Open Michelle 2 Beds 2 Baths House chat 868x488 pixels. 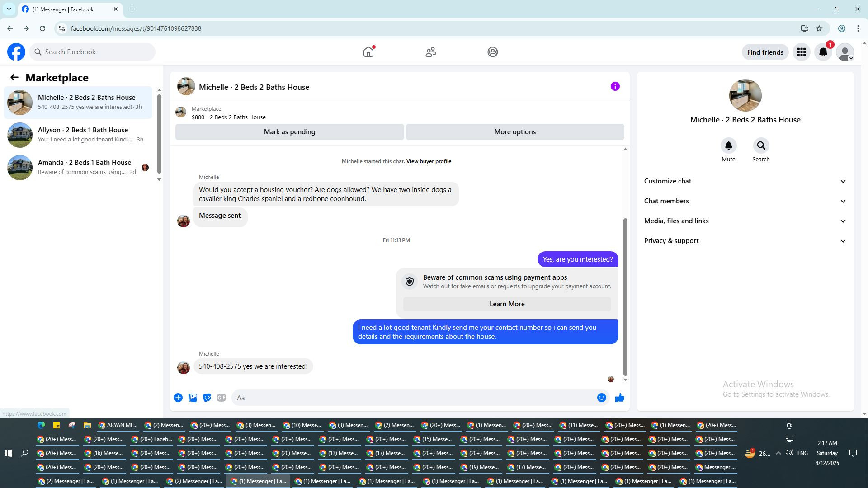tap(78, 102)
